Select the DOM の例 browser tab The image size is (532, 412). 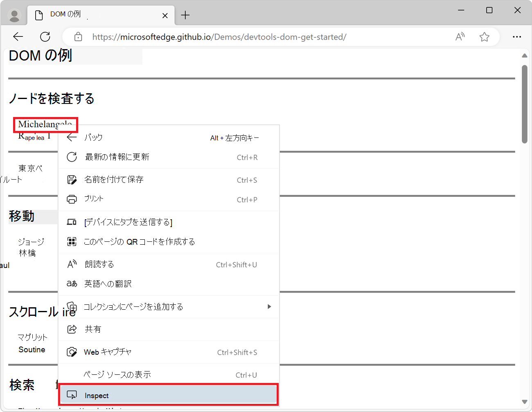click(101, 15)
